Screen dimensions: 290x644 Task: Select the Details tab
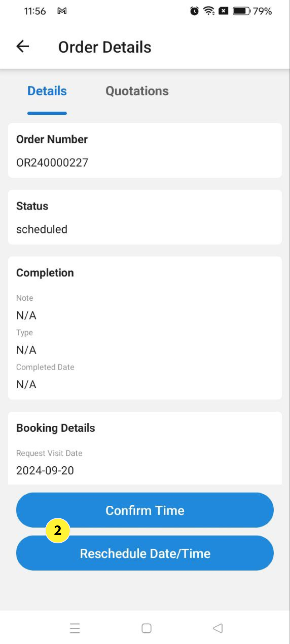pyautogui.click(x=47, y=91)
